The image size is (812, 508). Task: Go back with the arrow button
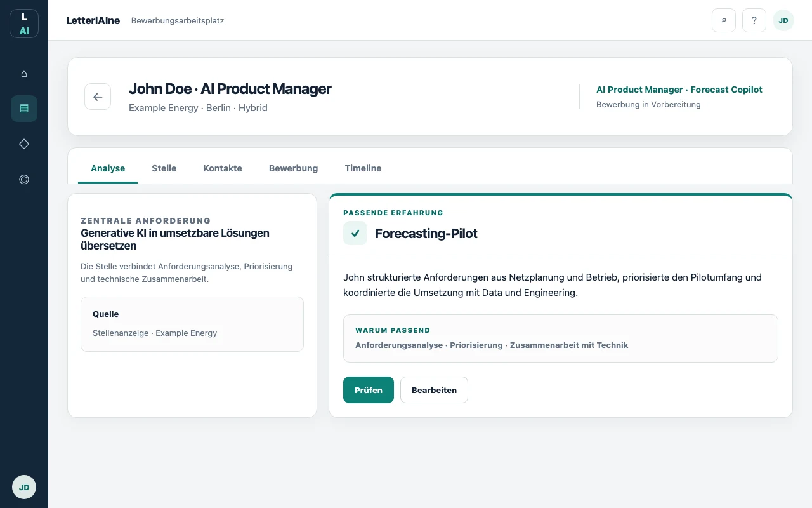tap(98, 97)
